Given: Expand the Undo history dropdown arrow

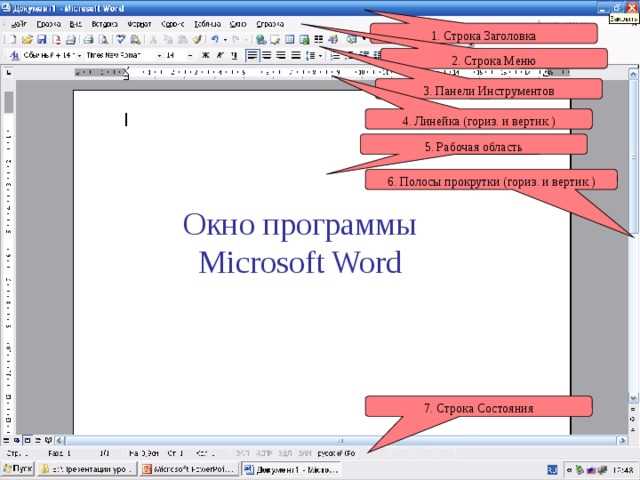Looking at the screenshot, I should (225, 40).
